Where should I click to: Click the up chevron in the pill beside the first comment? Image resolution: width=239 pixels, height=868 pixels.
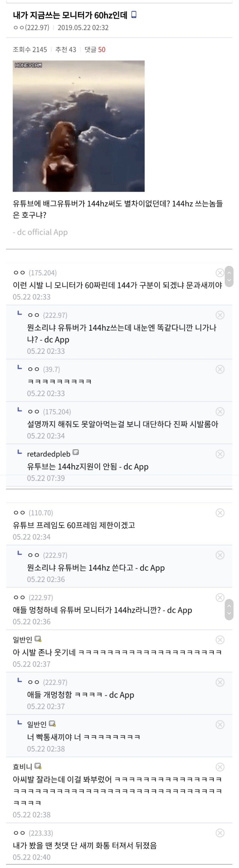click(229, 272)
